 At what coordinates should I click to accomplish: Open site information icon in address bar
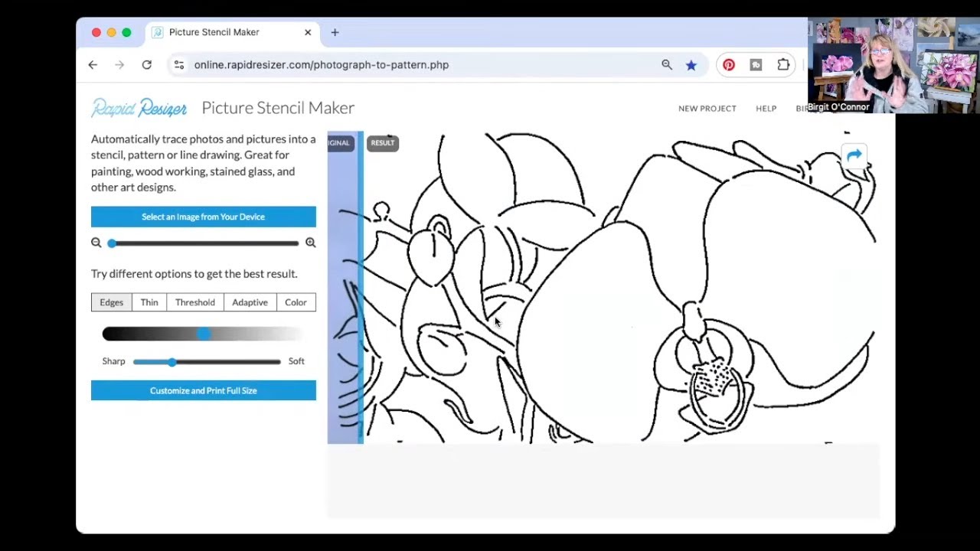pyautogui.click(x=178, y=65)
